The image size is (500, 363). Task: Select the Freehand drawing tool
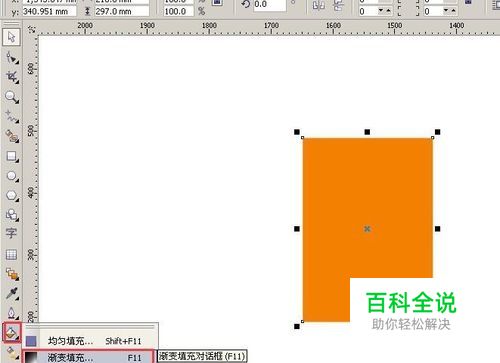(12, 117)
